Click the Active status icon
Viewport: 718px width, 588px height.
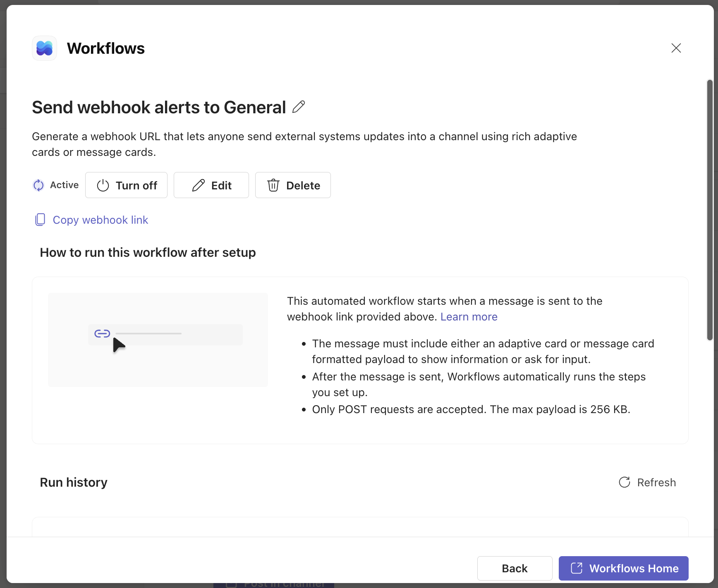38,185
